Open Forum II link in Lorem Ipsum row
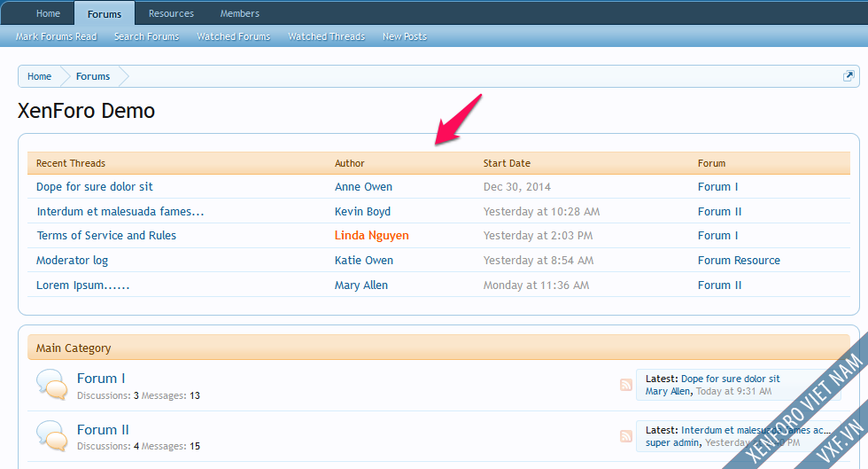The image size is (868, 469). 719,285
